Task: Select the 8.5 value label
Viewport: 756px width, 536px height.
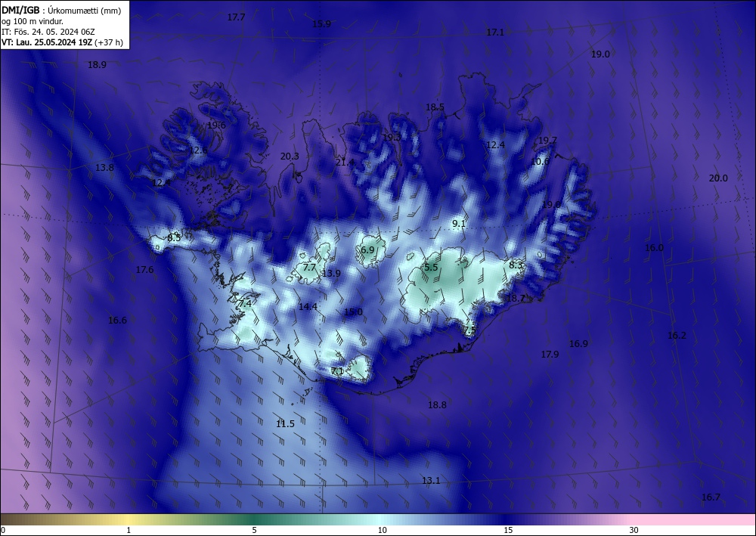Action: (174, 238)
